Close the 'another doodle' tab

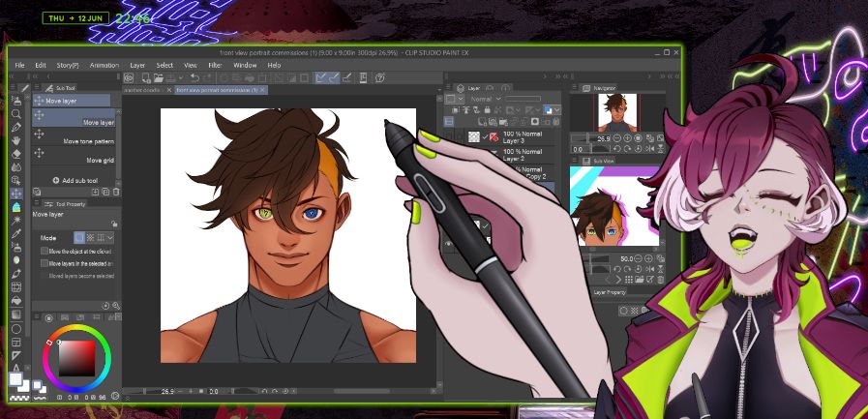click(x=167, y=90)
